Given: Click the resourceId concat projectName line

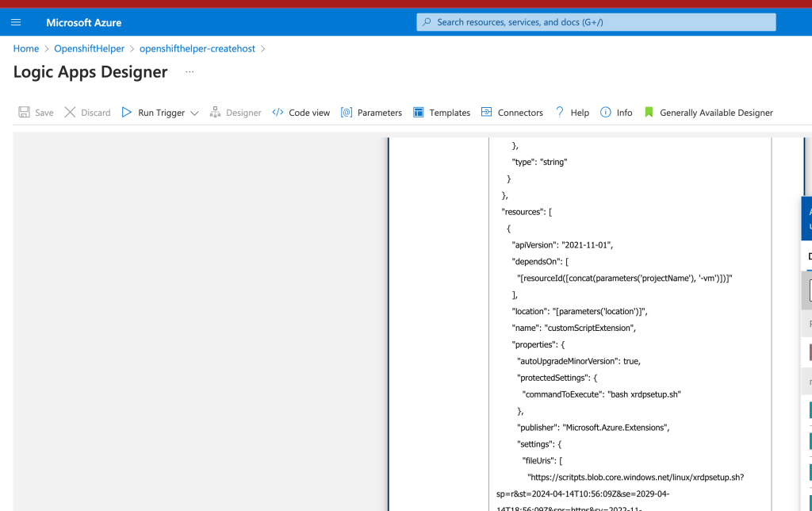Looking at the screenshot, I should [625, 279].
